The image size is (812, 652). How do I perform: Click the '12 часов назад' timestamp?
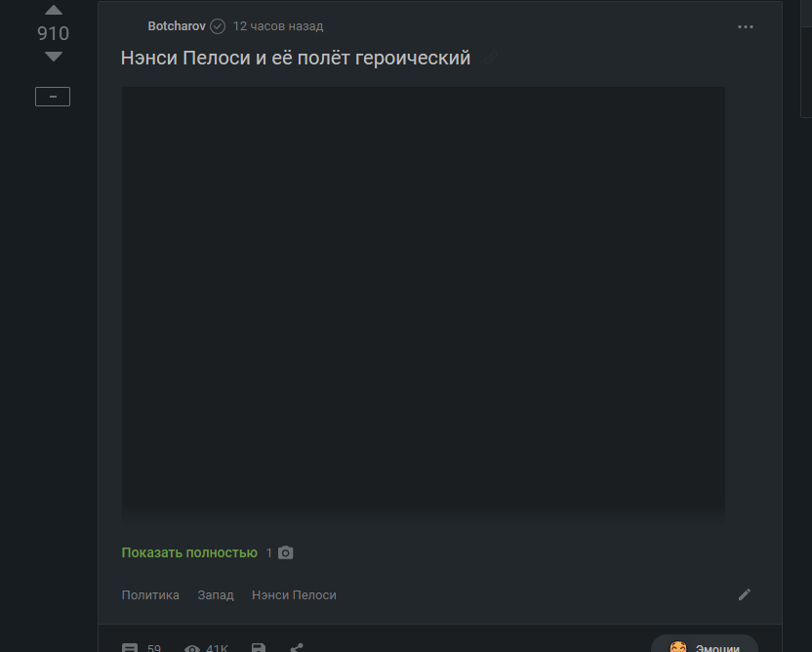pos(278,26)
